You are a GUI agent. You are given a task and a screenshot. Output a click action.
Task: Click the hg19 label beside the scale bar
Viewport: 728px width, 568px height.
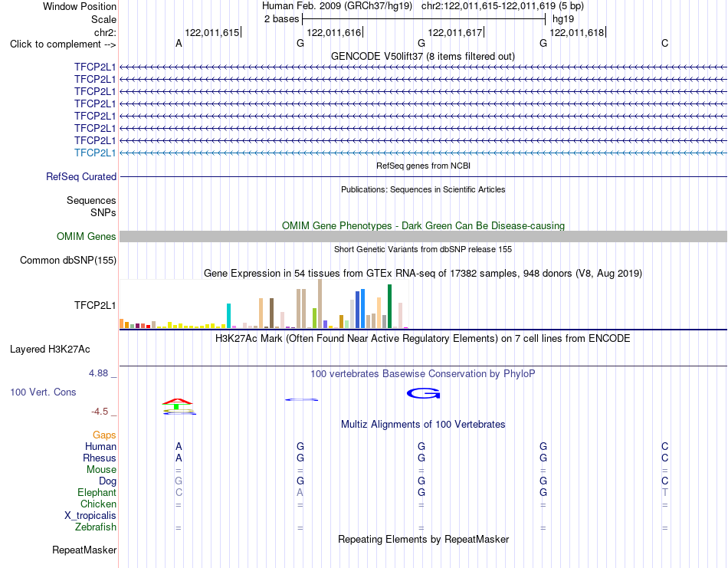pyautogui.click(x=563, y=19)
